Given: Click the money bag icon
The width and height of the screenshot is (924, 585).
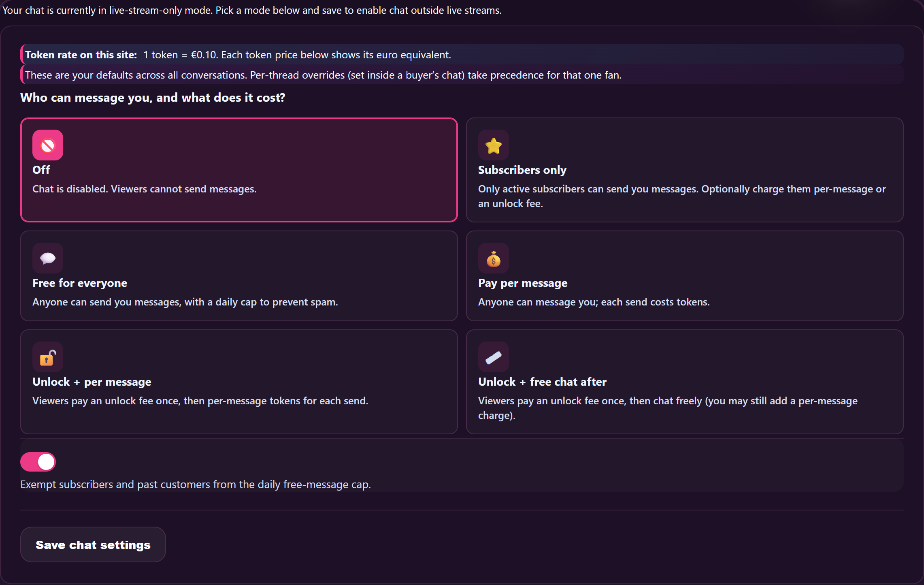Looking at the screenshot, I should tap(494, 258).
